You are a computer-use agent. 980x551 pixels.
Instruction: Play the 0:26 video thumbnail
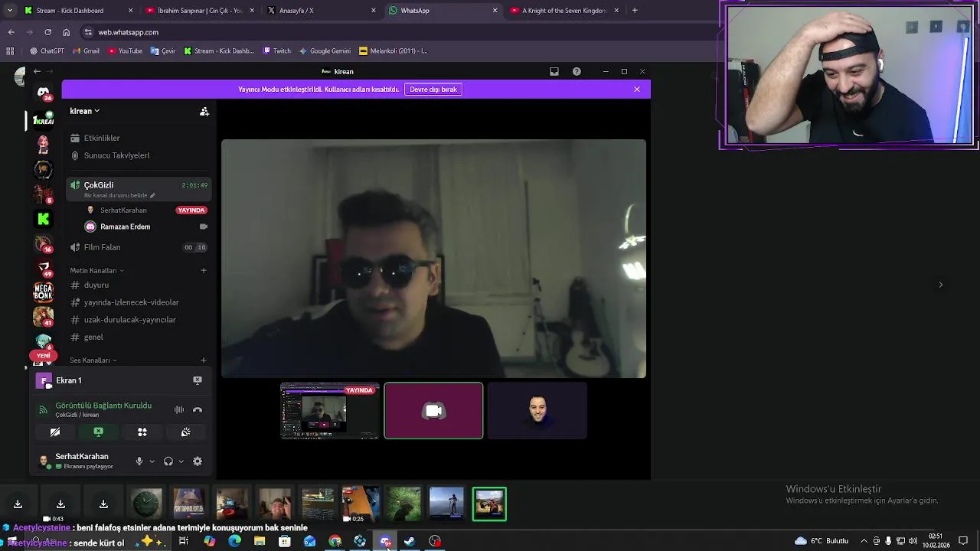tap(361, 504)
